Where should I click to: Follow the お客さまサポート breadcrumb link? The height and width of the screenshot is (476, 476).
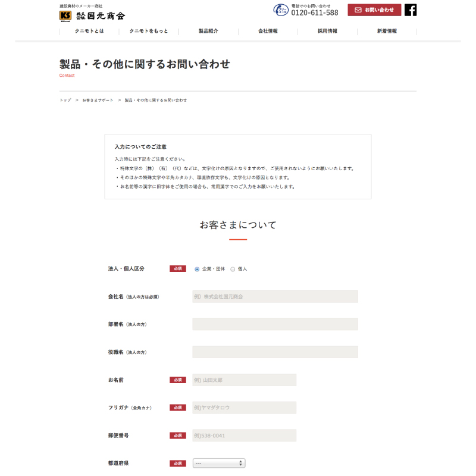point(98,100)
